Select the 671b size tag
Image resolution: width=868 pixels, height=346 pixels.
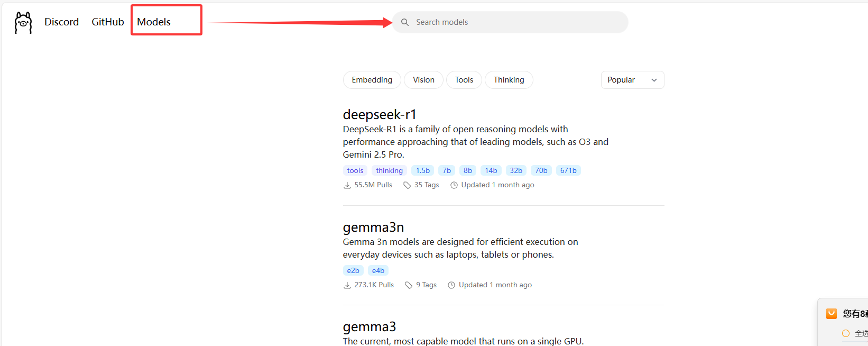(x=568, y=170)
